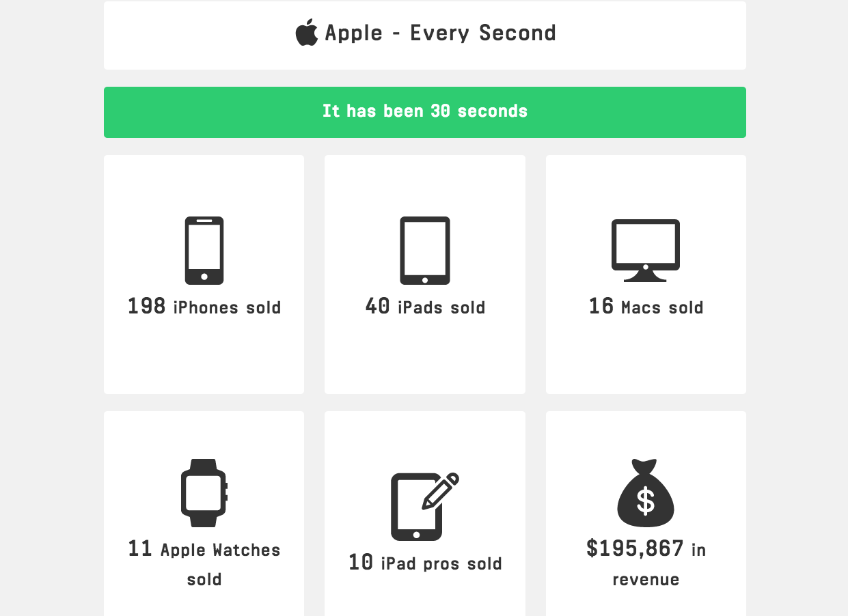Click the number 40 in iPads card

point(378,306)
